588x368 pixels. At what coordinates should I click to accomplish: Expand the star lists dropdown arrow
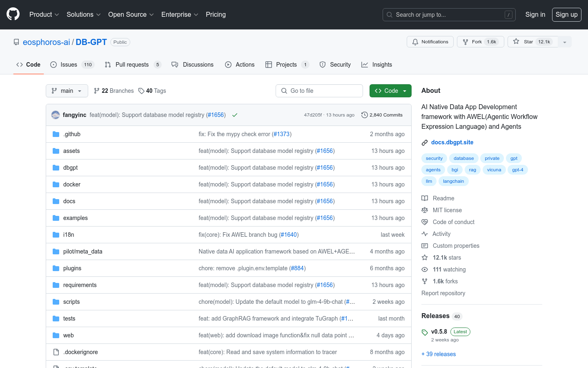click(565, 42)
